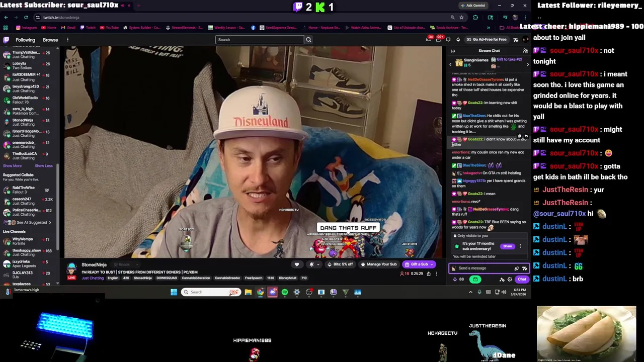The image size is (644, 362).
Task: Open the Get Bits diamond icon
Action: [458, 40]
